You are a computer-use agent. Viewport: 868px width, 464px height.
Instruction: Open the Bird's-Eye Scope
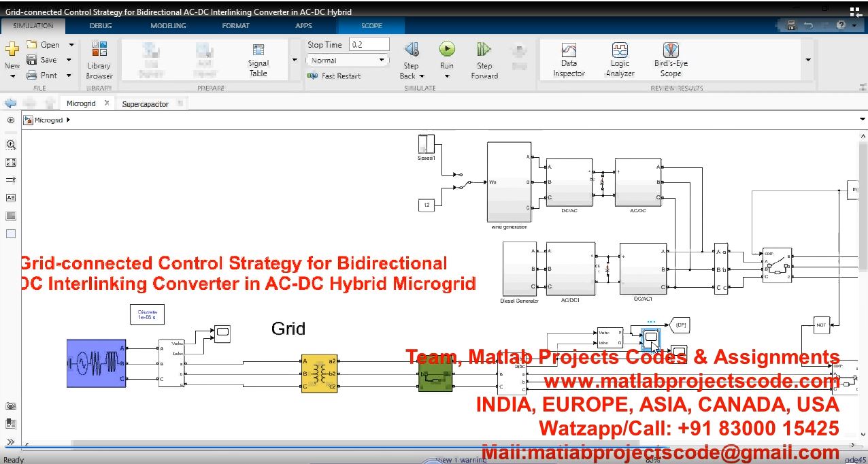(x=671, y=60)
